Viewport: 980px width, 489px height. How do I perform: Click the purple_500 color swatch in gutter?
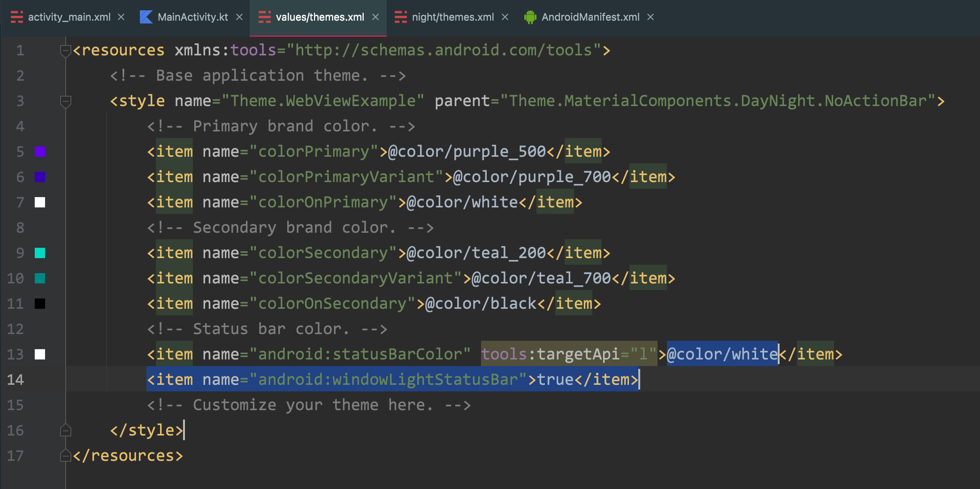tap(40, 152)
